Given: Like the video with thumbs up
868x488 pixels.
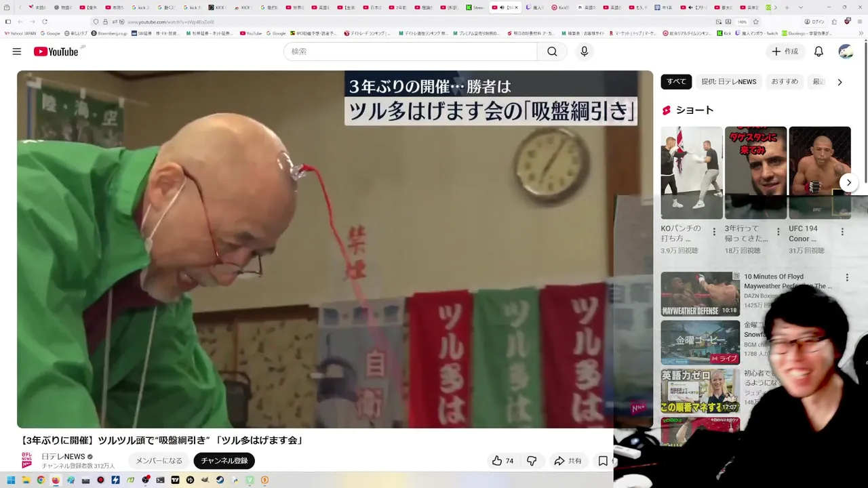Looking at the screenshot, I should [502, 461].
